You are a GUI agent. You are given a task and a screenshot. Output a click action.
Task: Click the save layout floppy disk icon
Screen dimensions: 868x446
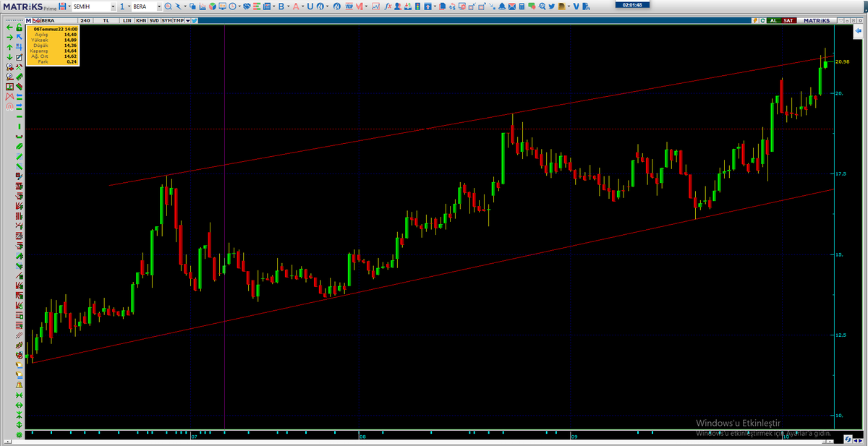pyautogui.click(x=63, y=6)
